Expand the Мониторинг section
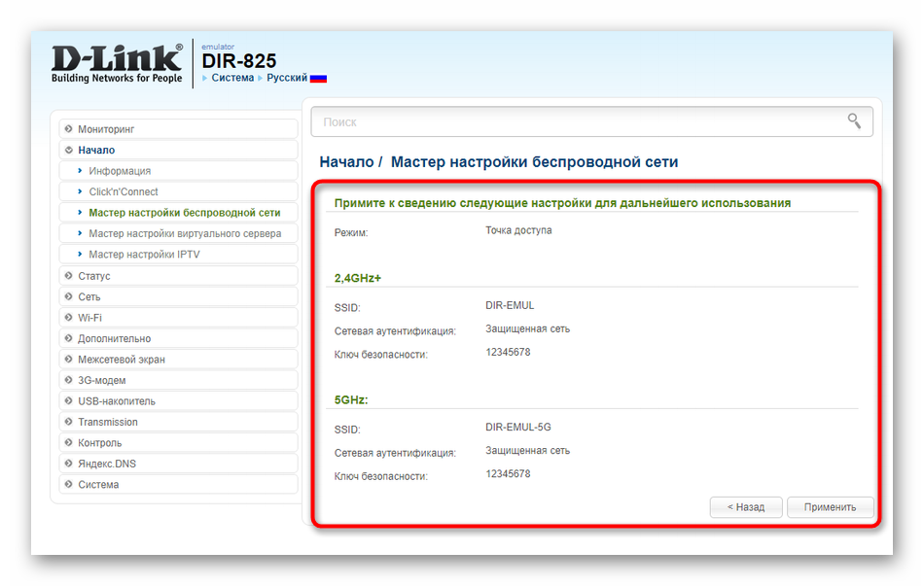Viewport: 924px width, 586px height. click(106, 129)
